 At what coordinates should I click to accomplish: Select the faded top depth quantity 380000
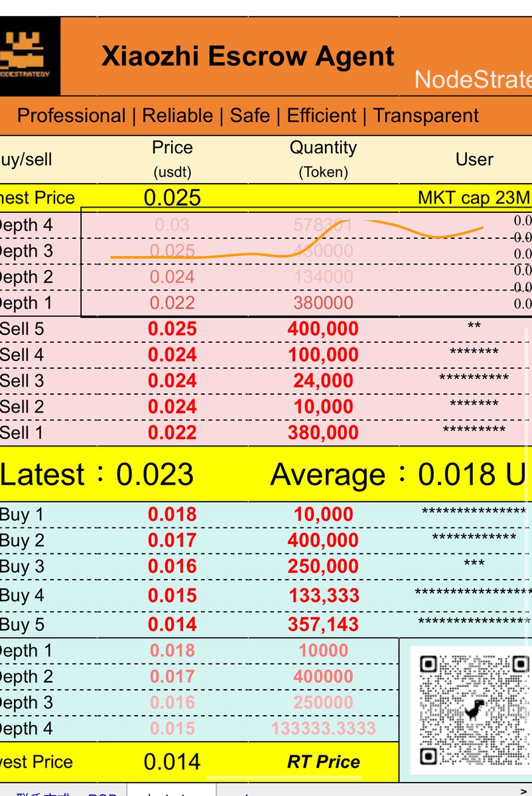[323, 303]
